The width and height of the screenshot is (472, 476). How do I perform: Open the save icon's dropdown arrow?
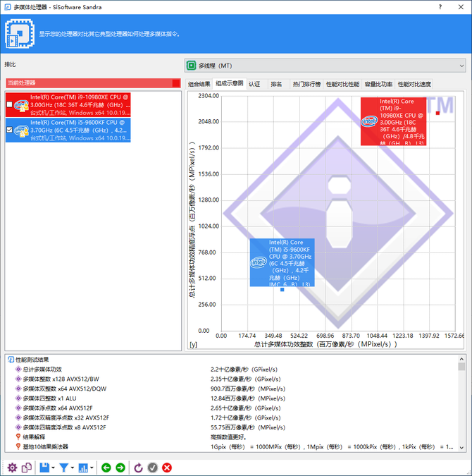(53, 468)
